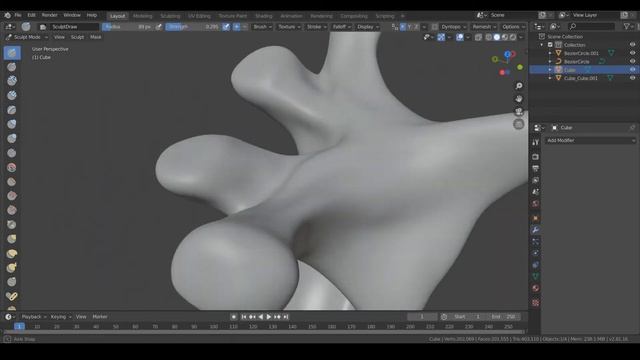Toggle radius pen pressure icon
640x360 pixels.
pyautogui.click(x=159, y=27)
